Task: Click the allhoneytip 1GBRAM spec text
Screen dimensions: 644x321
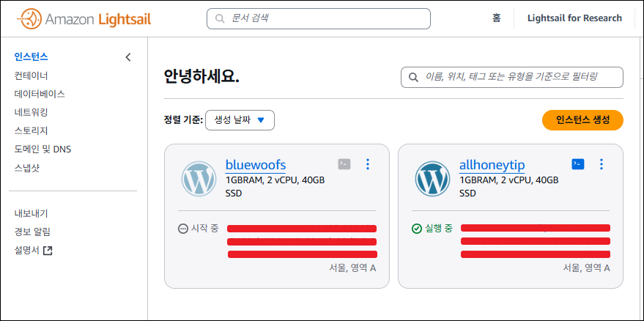Action: (x=509, y=186)
